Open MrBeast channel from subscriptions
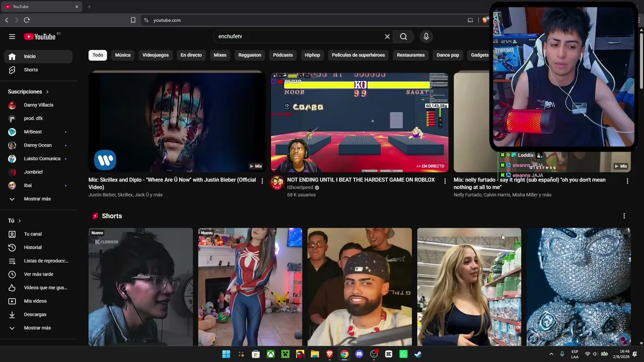 38,132
